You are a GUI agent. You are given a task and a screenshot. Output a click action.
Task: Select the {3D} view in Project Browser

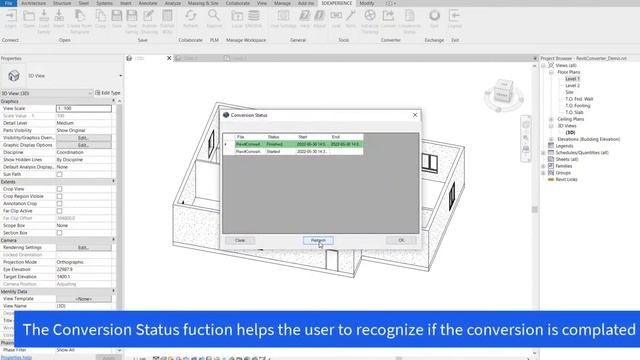570,133
